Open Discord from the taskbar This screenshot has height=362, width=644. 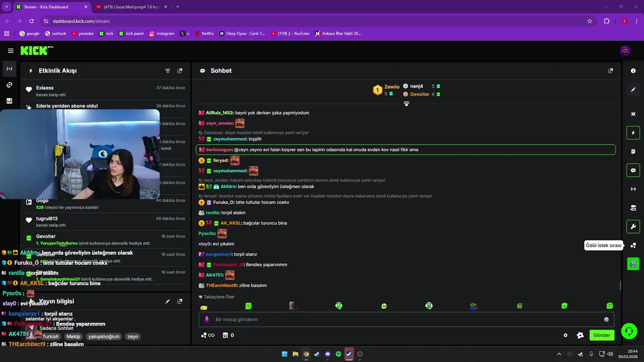(328, 354)
